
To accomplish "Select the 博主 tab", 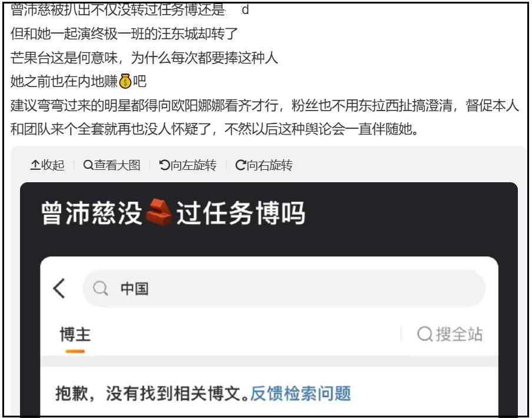I will click(75, 335).
